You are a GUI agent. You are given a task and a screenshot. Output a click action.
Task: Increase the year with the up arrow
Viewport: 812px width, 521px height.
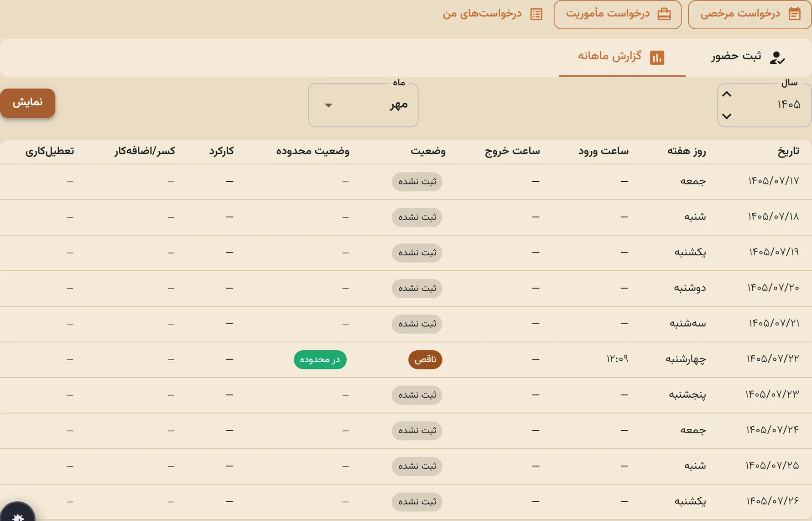pos(727,94)
